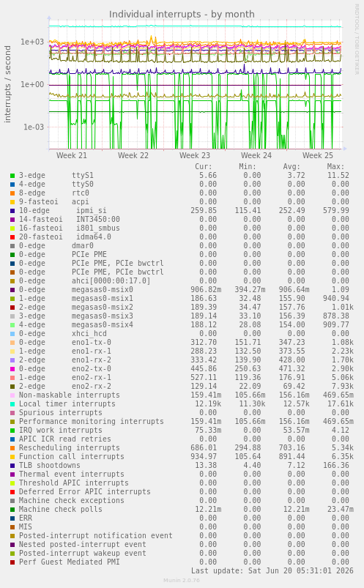Click the Function call interrupts legend label
The image size is (364, 588).
click(x=71, y=456)
